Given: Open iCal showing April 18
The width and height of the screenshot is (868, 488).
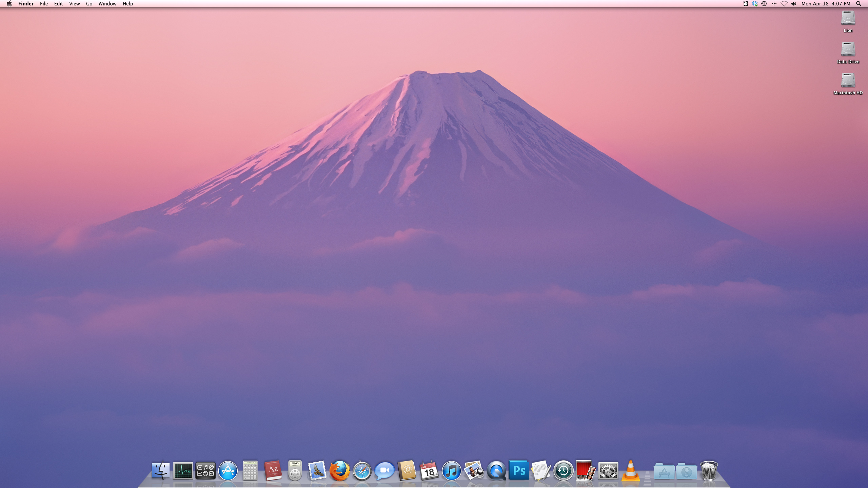Looking at the screenshot, I should pos(429,471).
